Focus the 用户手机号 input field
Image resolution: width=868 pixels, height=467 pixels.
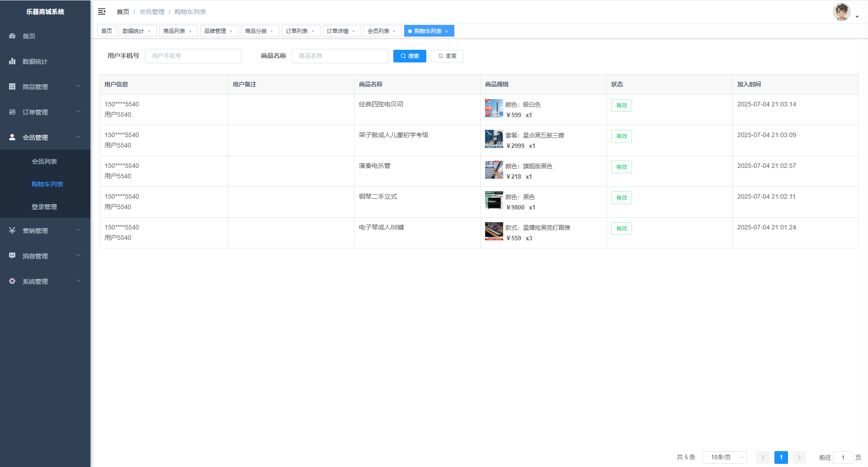[x=193, y=56]
